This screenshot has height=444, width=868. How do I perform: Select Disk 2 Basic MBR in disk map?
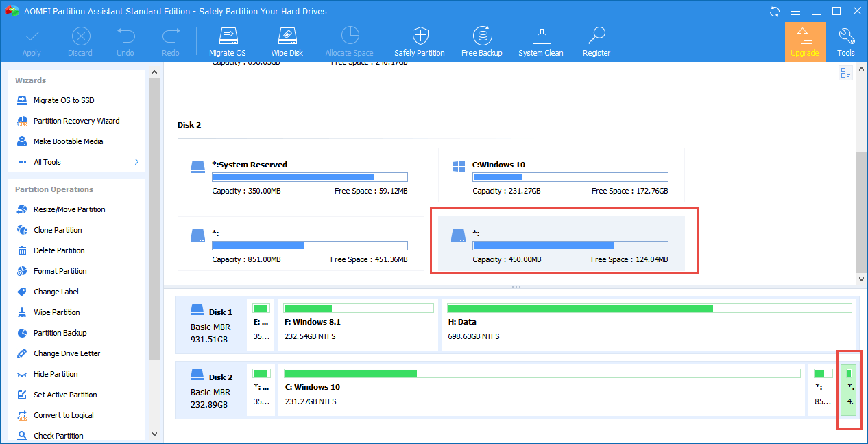pos(210,390)
